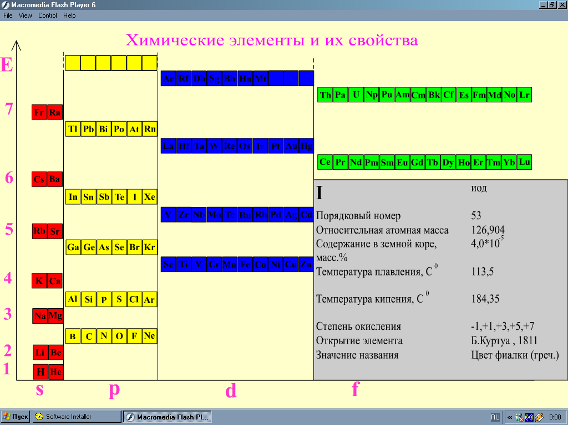Click the iron (Fe) element tile

click(245, 264)
